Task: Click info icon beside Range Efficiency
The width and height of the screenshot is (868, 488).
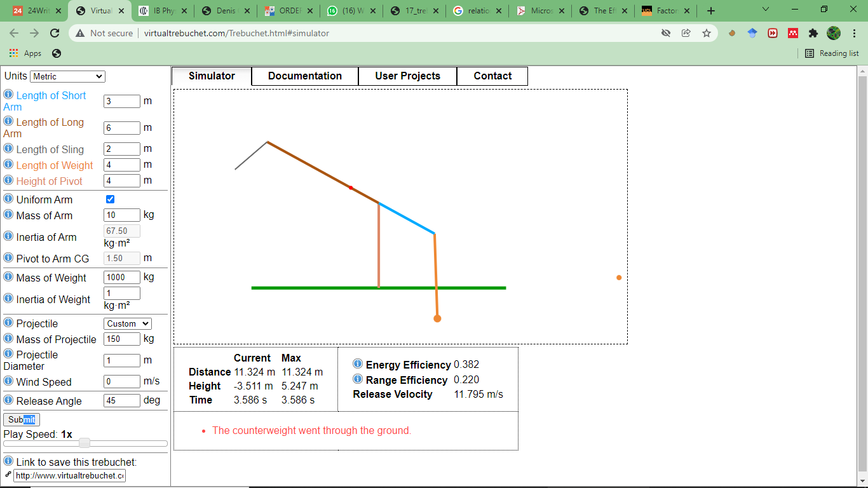Action: pyautogui.click(x=358, y=379)
